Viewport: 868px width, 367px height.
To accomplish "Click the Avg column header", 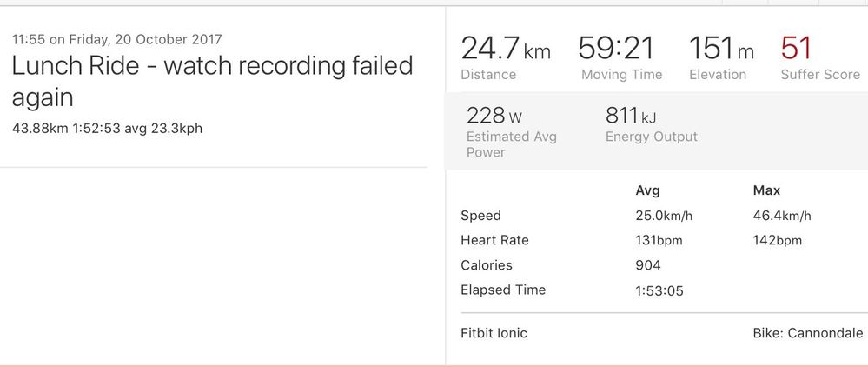I will [x=648, y=190].
